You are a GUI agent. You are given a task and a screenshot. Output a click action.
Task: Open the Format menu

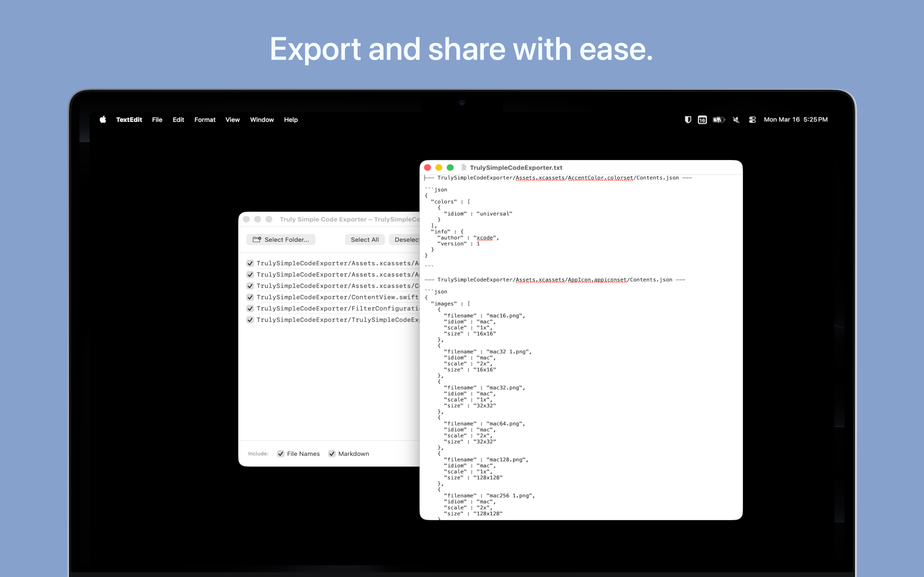click(205, 120)
